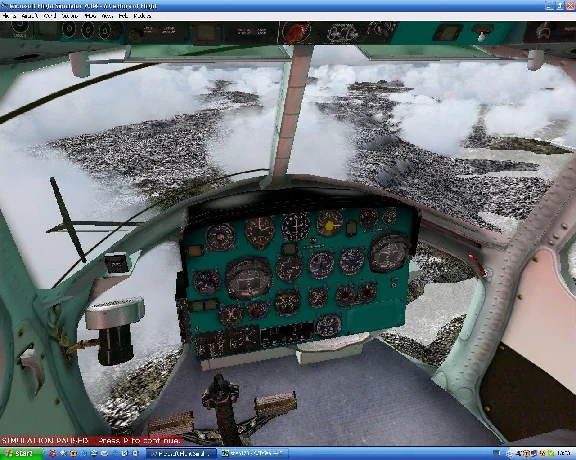Image resolution: width=576 pixels, height=460 pixels.
Task: Click the system tray clock
Action: (563, 454)
